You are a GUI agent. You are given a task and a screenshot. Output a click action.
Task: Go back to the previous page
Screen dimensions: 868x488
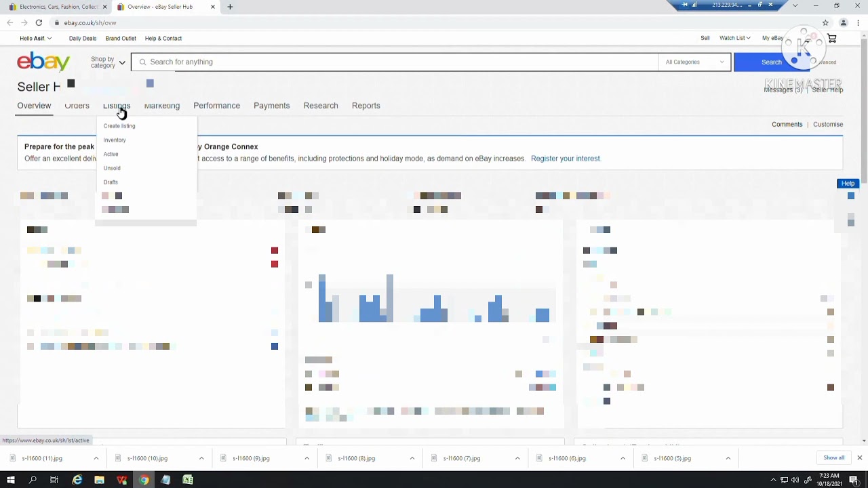(x=9, y=22)
